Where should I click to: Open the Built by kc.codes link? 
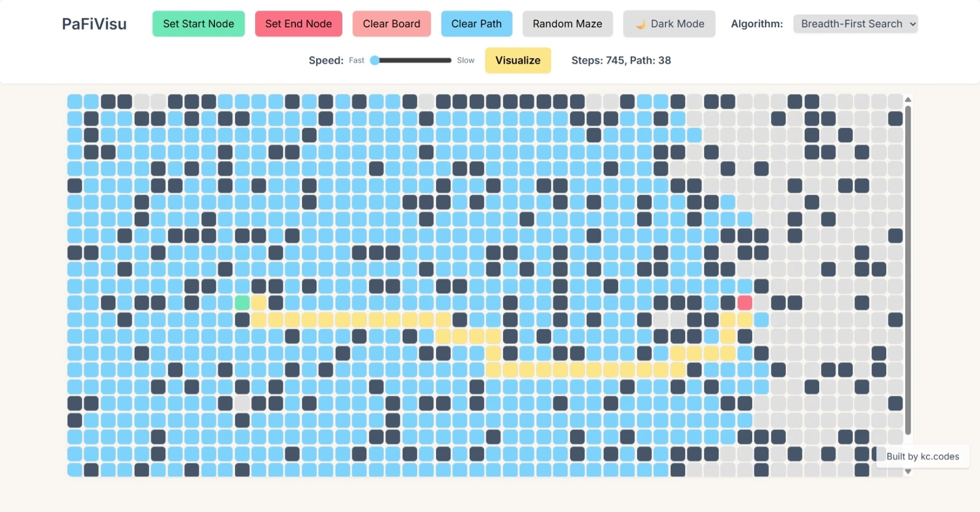click(x=922, y=456)
